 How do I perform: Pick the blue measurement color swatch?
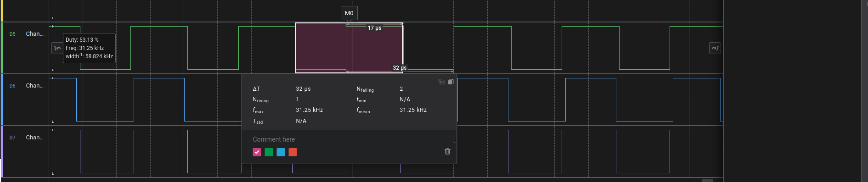281,152
